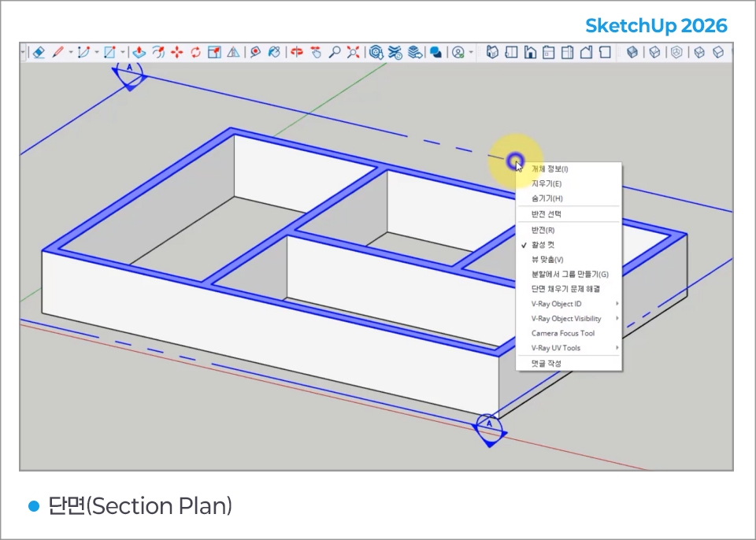Select the Scale tool
756x540 pixels.
[x=214, y=52]
